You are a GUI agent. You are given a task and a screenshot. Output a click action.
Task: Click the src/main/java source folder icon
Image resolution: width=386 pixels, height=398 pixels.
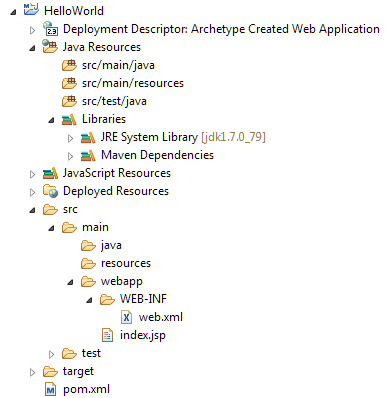69,65
